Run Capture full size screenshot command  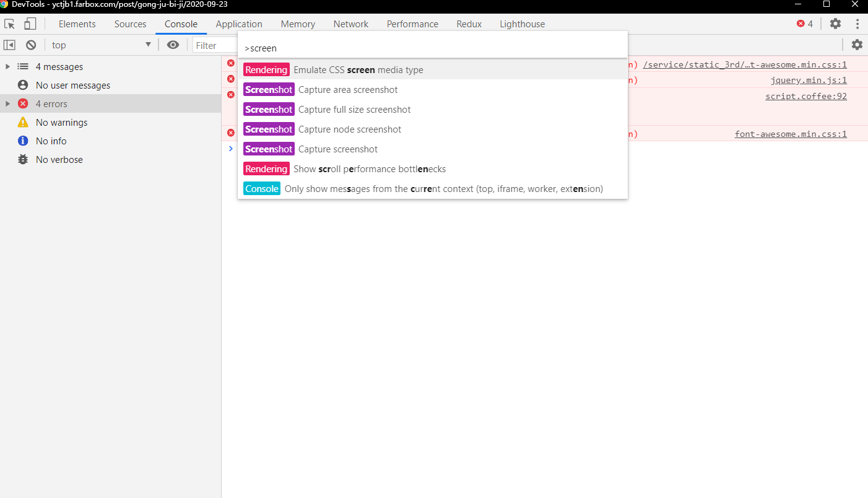[x=354, y=110]
